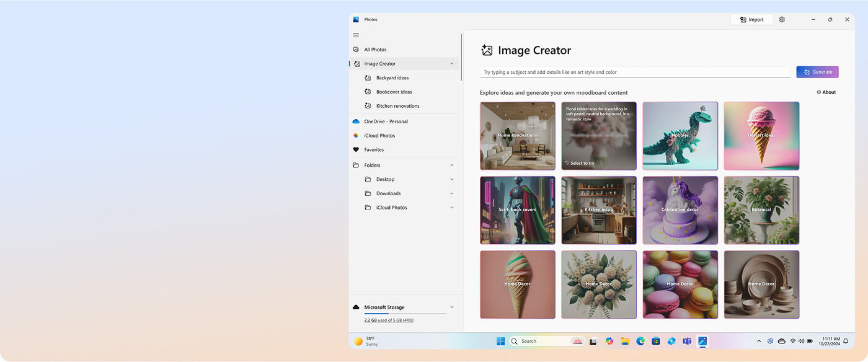Select the Hobbies dinosaur card

coord(680,136)
